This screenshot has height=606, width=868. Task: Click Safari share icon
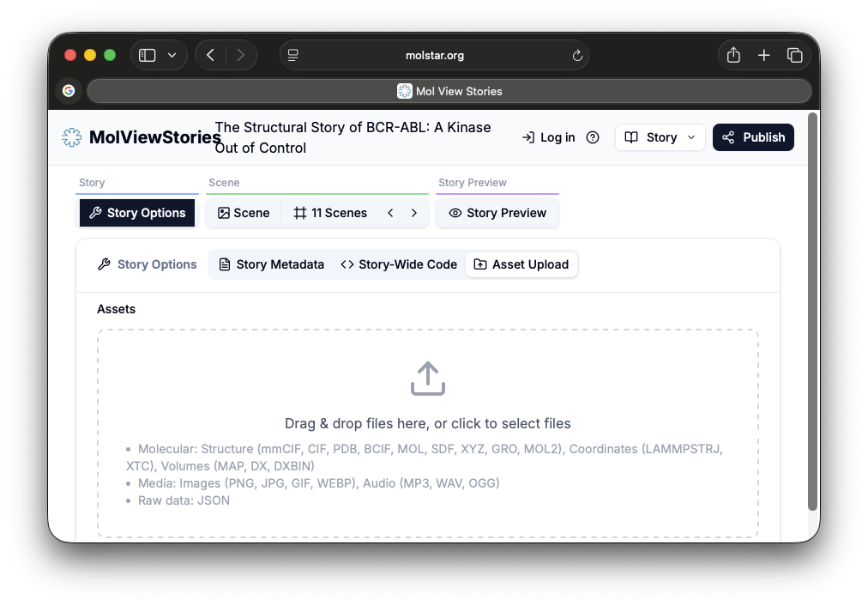[733, 56]
